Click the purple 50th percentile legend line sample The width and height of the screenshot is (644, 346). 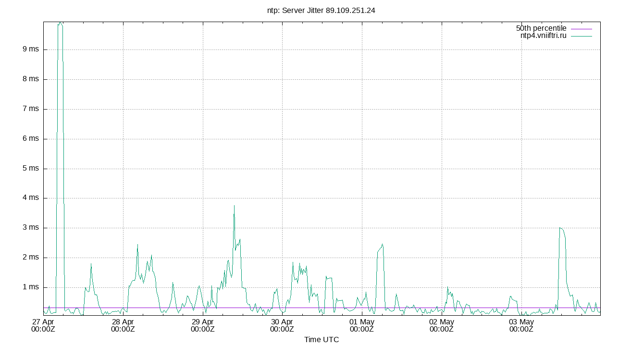(x=581, y=29)
